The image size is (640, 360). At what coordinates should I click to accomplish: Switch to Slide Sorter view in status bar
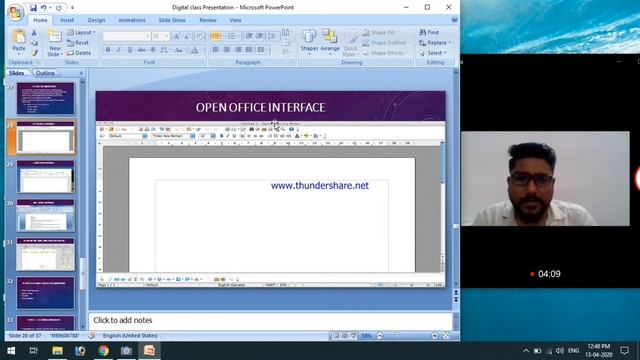click(x=344, y=336)
